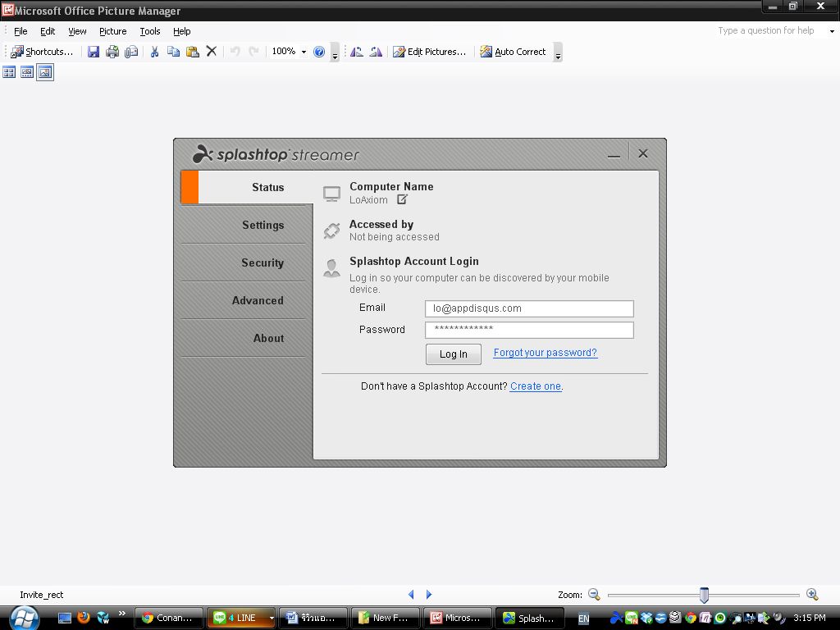Click the grayed Undo arrow icon
This screenshot has width=840, height=630.
235,52
